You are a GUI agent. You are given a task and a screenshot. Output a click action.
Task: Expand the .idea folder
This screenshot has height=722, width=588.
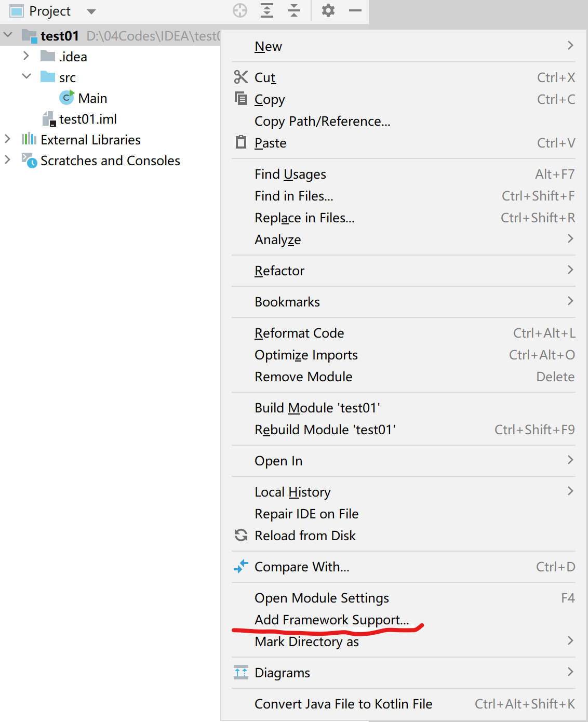(x=26, y=56)
